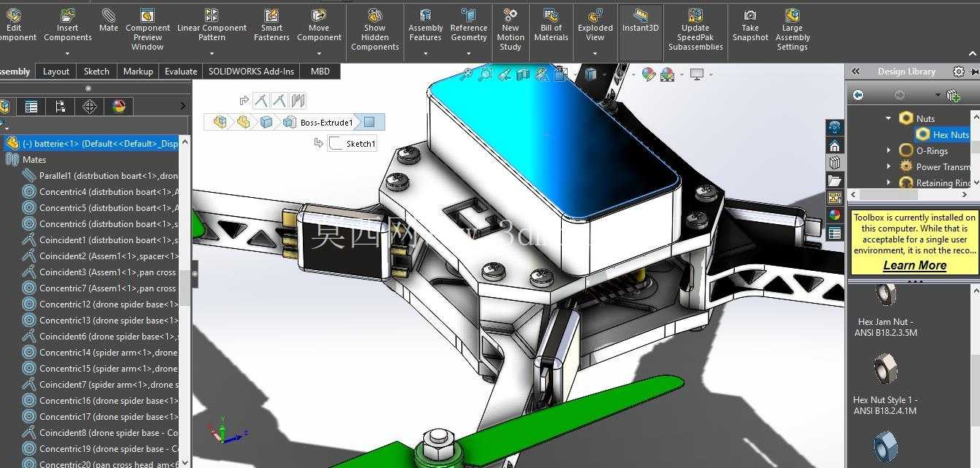Viewport: 980px width, 468px height.
Task: Open Exploded View dropdown arrow
Action: point(595,53)
